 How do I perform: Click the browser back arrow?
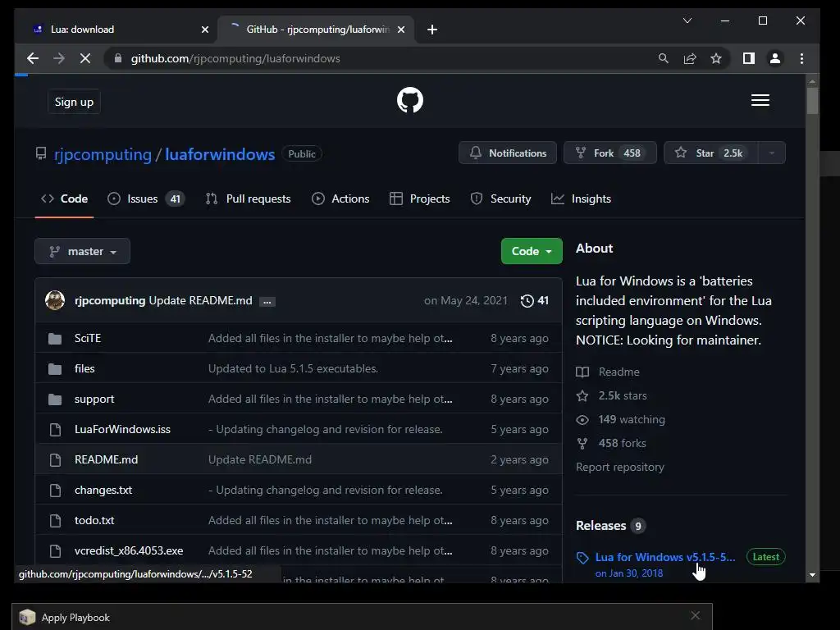pyautogui.click(x=33, y=58)
